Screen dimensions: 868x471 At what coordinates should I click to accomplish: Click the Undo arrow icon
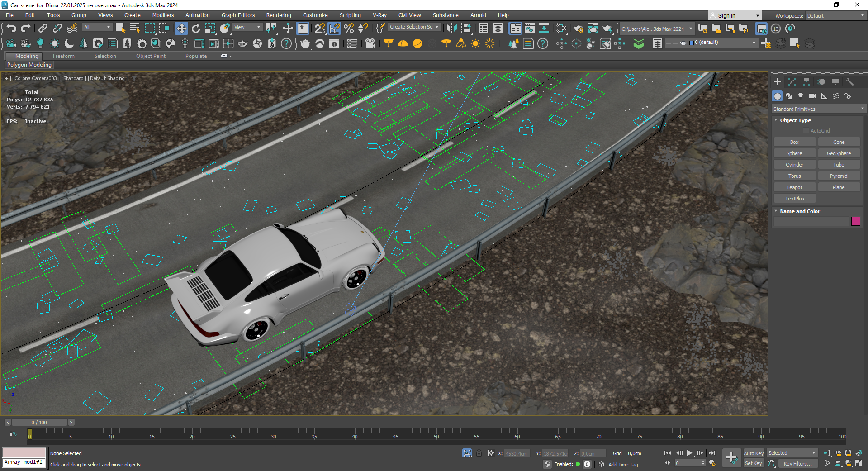click(11, 29)
